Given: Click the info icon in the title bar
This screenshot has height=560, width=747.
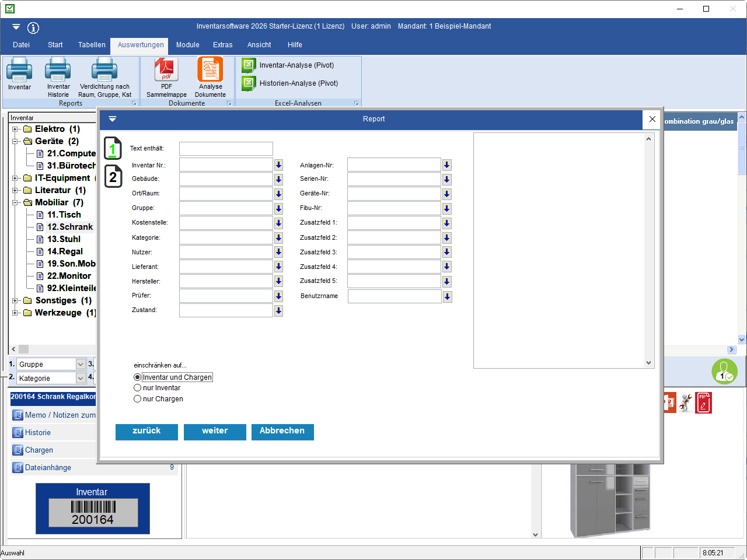Looking at the screenshot, I should 33,27.
